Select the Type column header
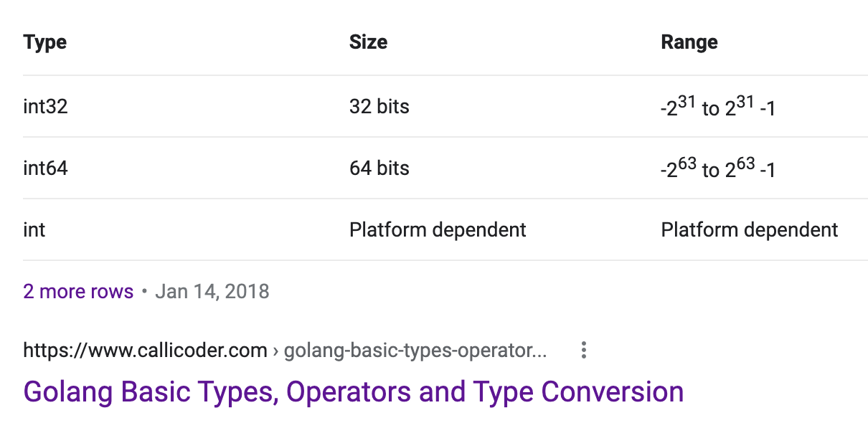 44,42
